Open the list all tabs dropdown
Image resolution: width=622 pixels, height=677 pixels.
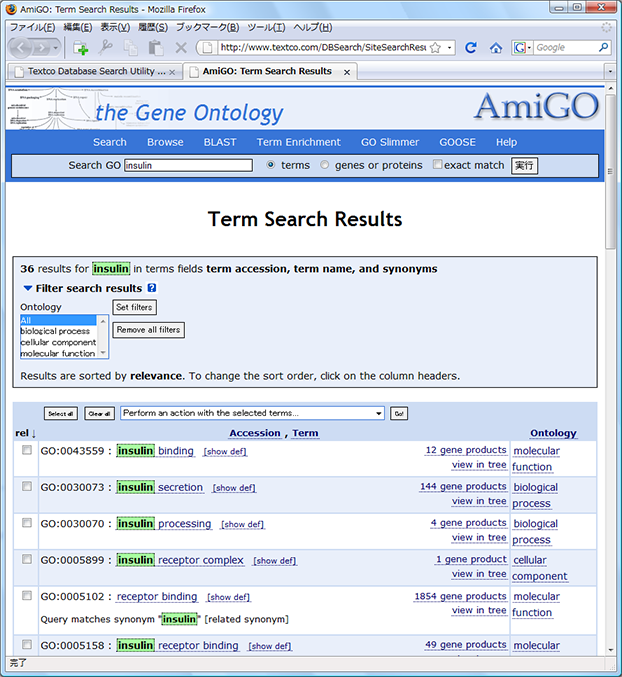pos(610,71)
